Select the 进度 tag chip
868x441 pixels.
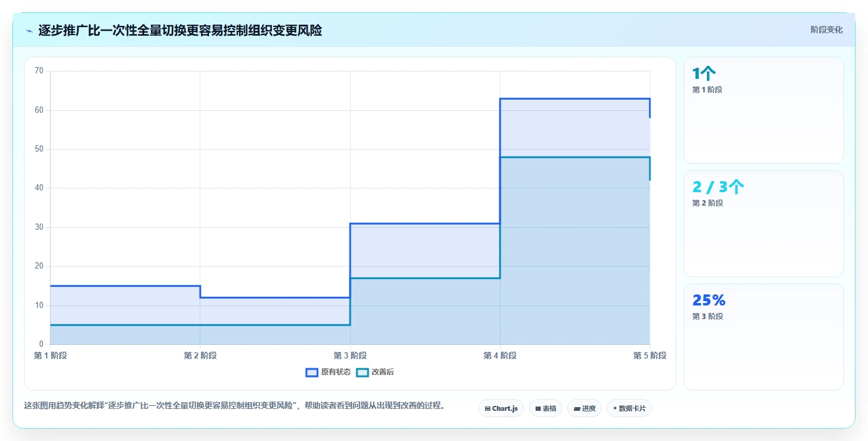[584, 408]
